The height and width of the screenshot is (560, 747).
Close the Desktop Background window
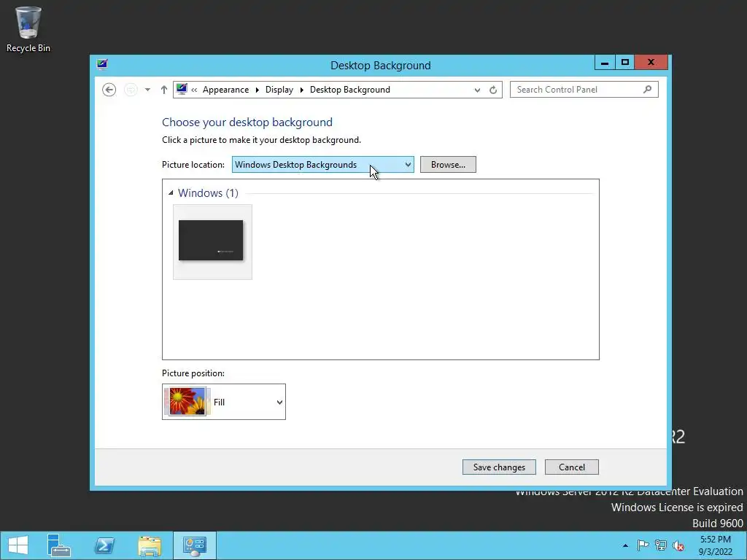click(651, 63)
